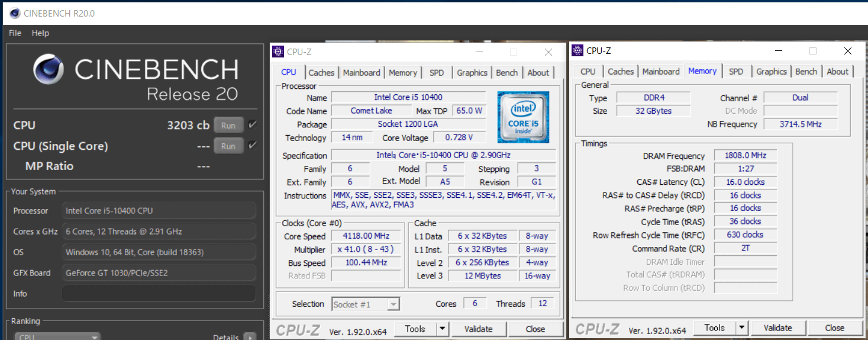Switch to Caches tab in left CPU-Z window
Image resolution: width=868 pixels, height=340 pixels.
point(321,72)
